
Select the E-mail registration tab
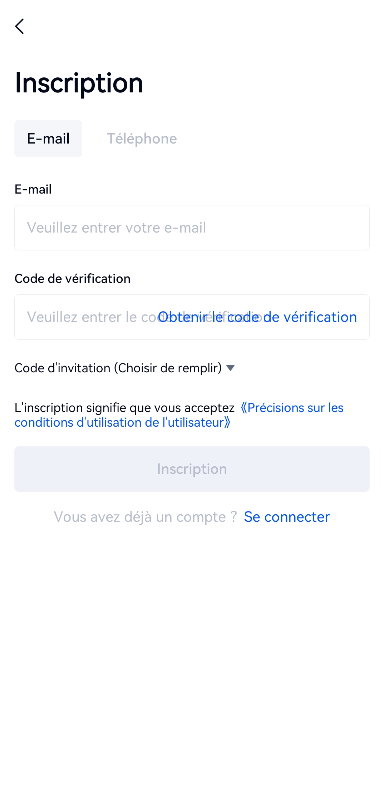click(x=48, y=139)
